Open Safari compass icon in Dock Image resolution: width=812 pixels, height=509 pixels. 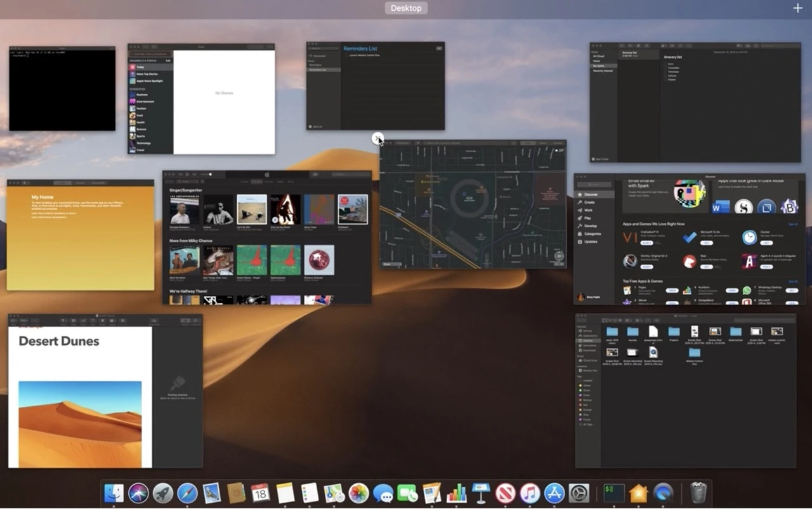[x=187, y=493]
